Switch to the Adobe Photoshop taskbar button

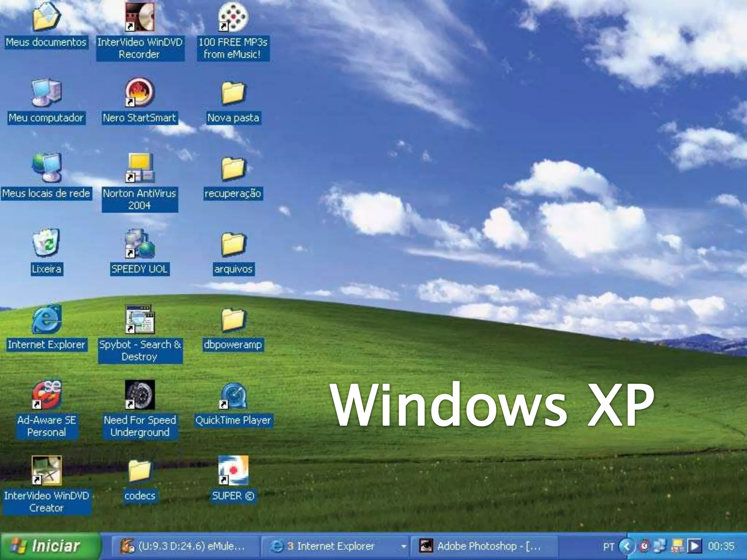click(483, 546)
